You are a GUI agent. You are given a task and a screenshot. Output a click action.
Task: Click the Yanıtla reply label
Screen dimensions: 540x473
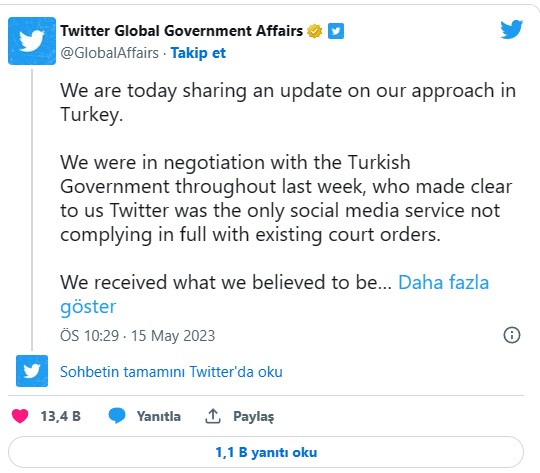click(158, 416)
